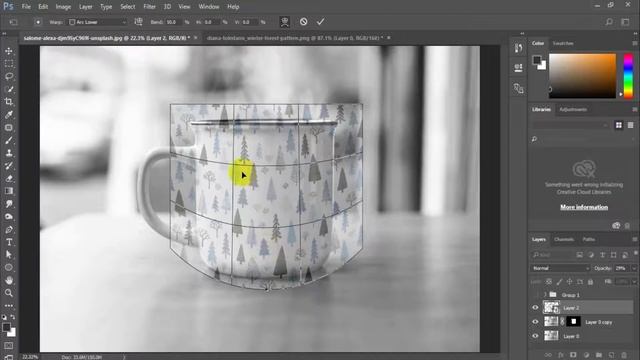Switch to the Paths tab
The width and height of the screenshot is (640, 360).
tap(589, 240)
